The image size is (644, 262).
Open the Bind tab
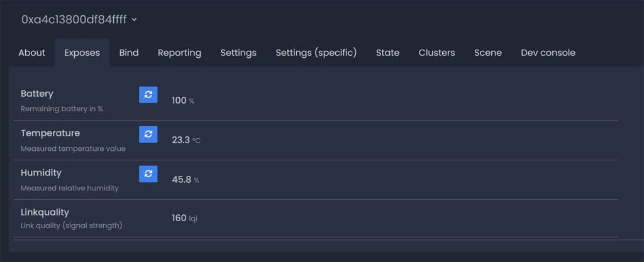pyautogui.click(x=129, y=53)
